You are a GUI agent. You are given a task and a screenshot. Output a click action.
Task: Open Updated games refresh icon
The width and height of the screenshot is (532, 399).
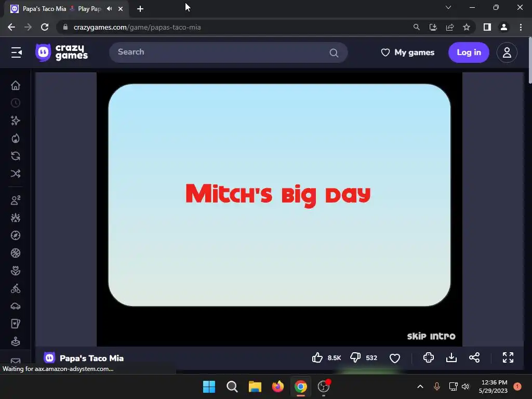click(16, 156)
